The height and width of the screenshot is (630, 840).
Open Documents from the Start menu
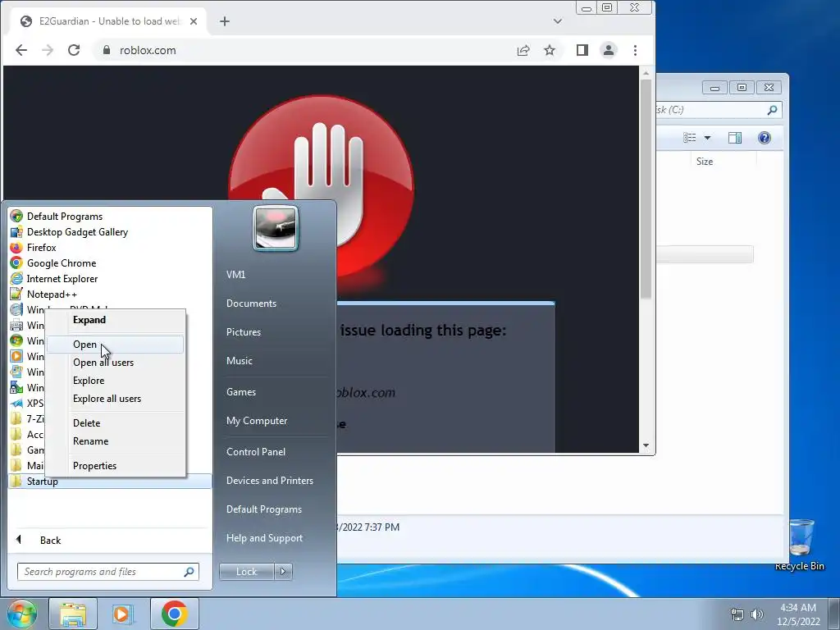click(x=251, y=304)
